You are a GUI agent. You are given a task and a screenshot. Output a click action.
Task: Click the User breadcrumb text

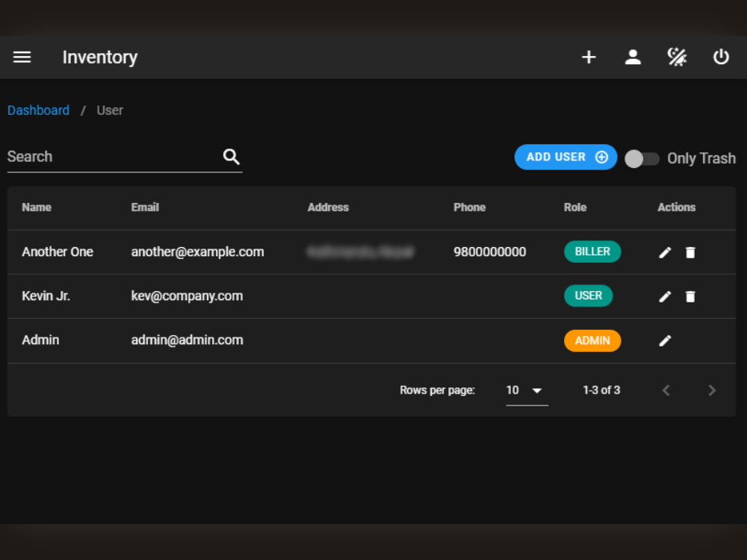pos(110,111)
